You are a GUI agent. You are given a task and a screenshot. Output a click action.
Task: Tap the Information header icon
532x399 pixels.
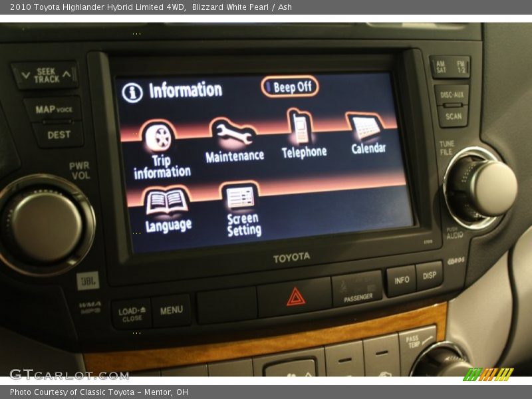coord(132,92)
